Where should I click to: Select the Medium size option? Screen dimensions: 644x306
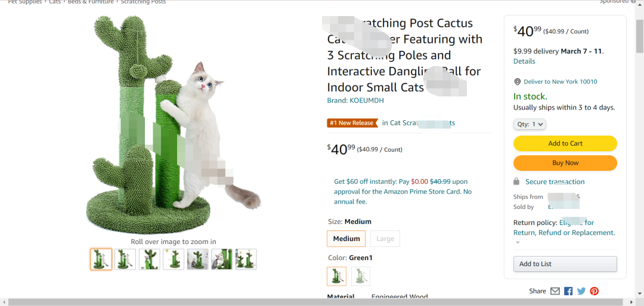346,239
